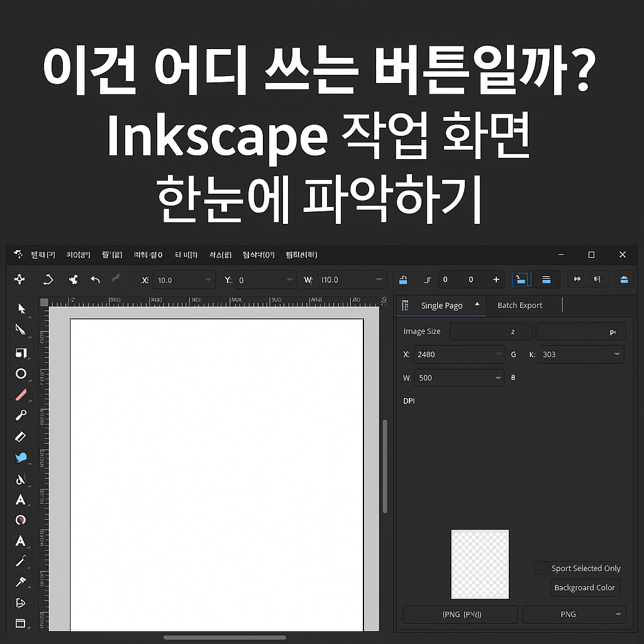Click the small link icon at ruler end
Viewport: 644px width, 644px height.
pyautogui.click(x=384, y=301)
